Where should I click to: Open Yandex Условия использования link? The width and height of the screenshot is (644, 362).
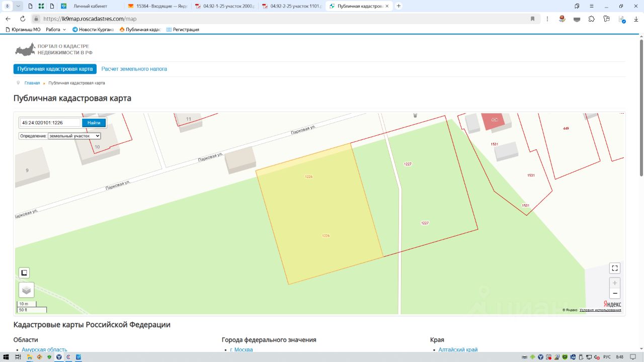pyautogui.click(x=600, y=310)
